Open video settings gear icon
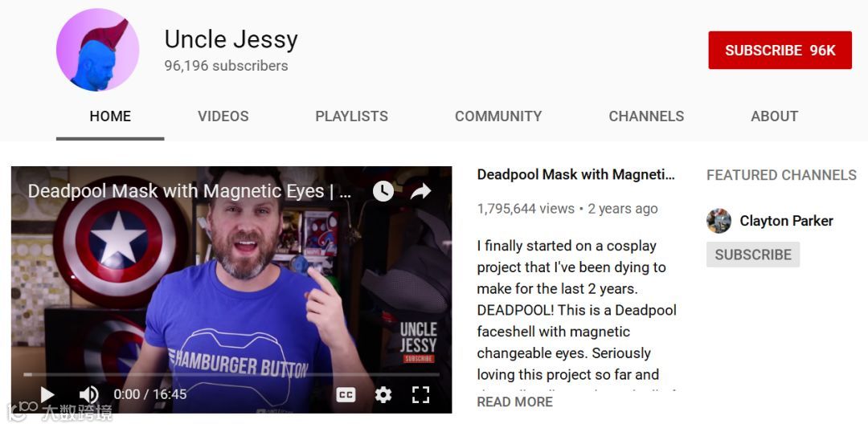 point(383,394)
